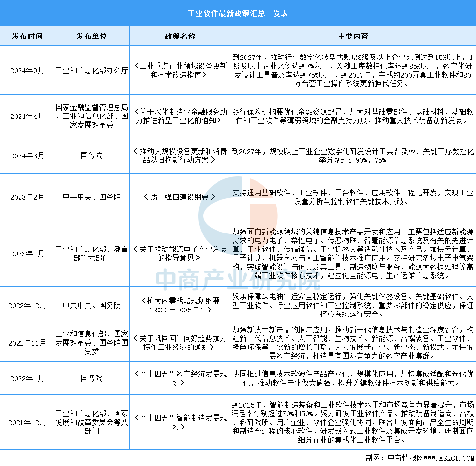Viewport: 476px width, 466px height.
Task: Select the 2024年4月 date cell
Action: click(x=27, y=116)
